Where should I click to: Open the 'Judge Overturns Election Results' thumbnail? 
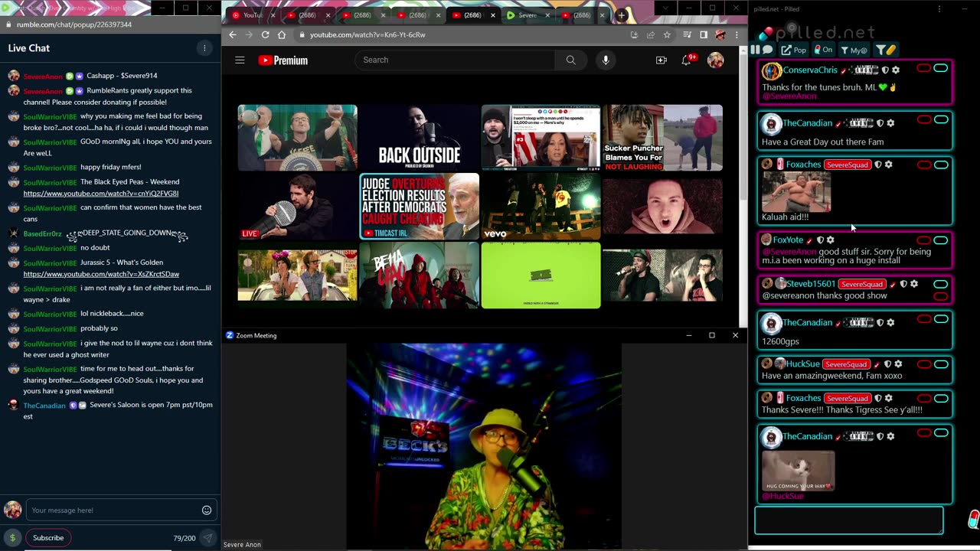coord(420,207)
